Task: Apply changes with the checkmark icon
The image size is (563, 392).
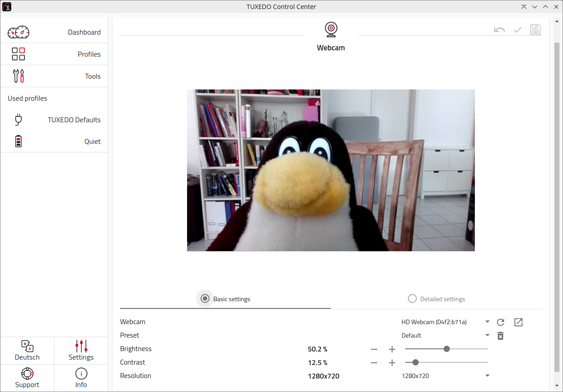Action: (518, 30)
